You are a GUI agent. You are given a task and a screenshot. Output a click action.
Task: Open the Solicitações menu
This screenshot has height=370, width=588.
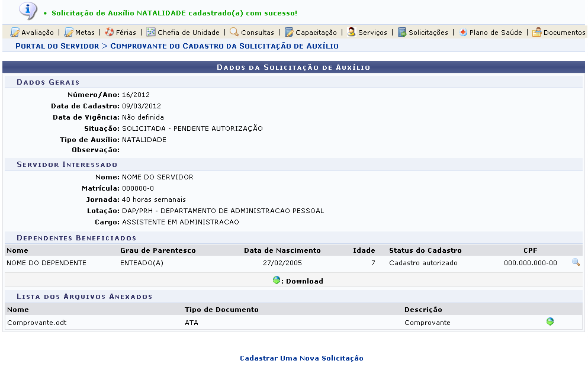coord(428,33)
